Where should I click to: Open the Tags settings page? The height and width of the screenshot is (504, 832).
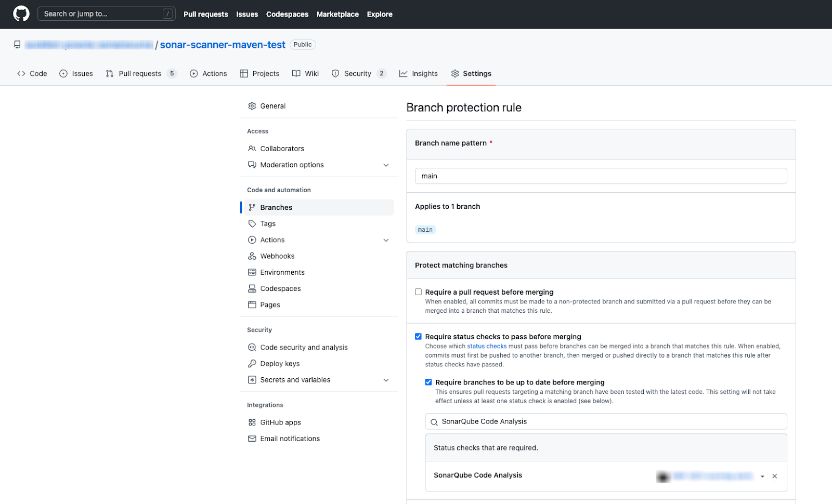(x=268, y=223)
